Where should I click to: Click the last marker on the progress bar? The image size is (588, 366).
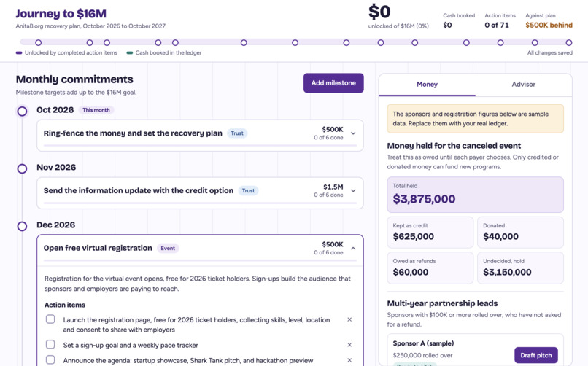569,43
